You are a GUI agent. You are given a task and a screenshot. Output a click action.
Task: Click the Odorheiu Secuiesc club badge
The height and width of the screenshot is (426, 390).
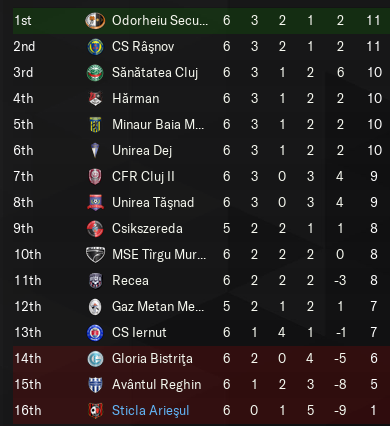click(x=95, y=20)
